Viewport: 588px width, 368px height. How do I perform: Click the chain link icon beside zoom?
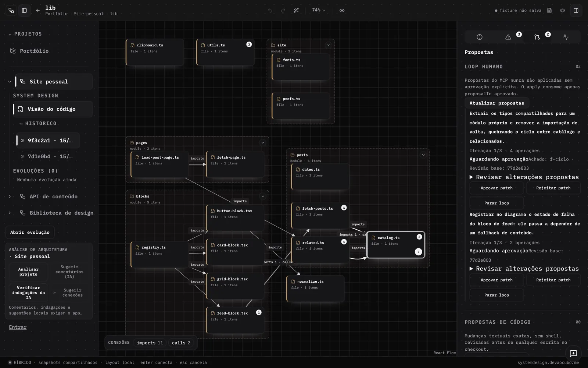point(342,10)
